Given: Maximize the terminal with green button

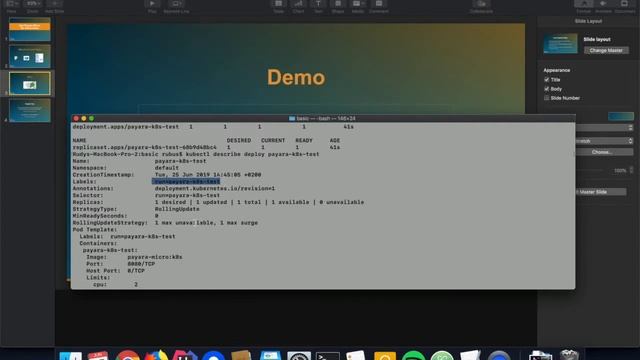Looking at the screenshot, I should (x=91, y=118).
